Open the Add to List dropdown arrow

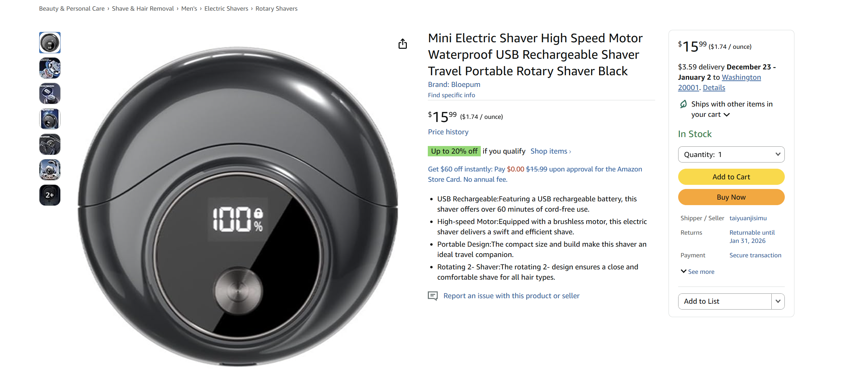(778, 301)
